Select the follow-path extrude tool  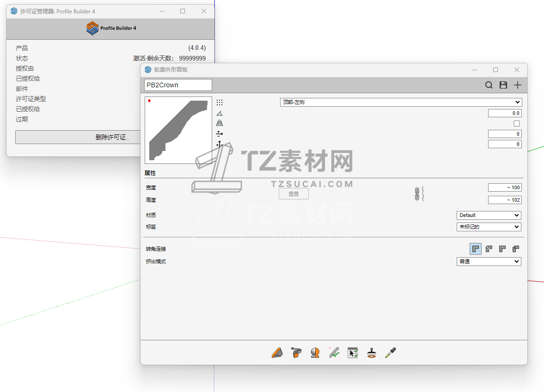tap(296, 353)
